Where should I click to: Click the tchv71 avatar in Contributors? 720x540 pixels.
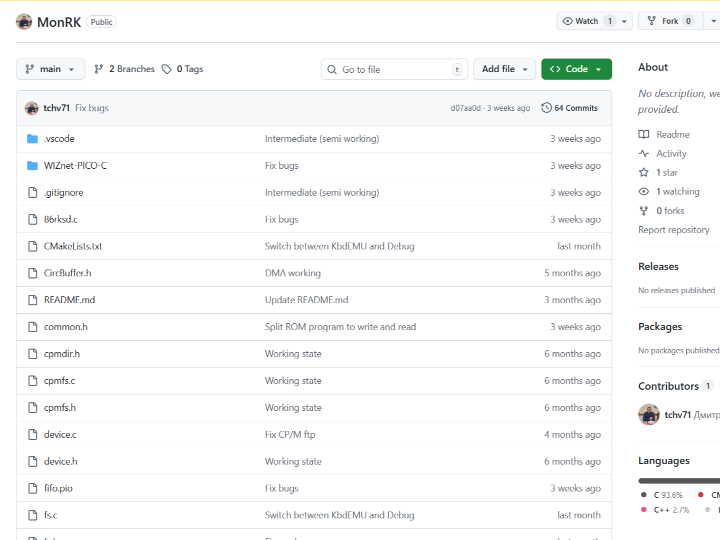coord(649,415)
